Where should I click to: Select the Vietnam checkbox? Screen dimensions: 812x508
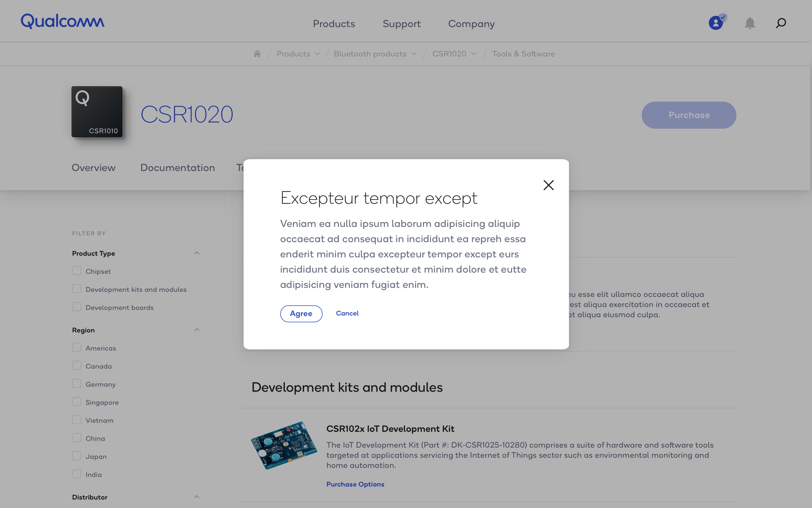click(77, 420)
